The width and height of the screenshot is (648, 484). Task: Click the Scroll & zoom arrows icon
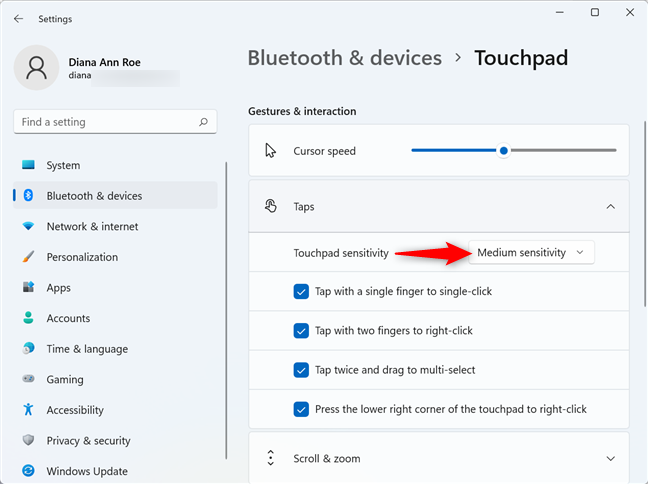[x=270, y=458]
